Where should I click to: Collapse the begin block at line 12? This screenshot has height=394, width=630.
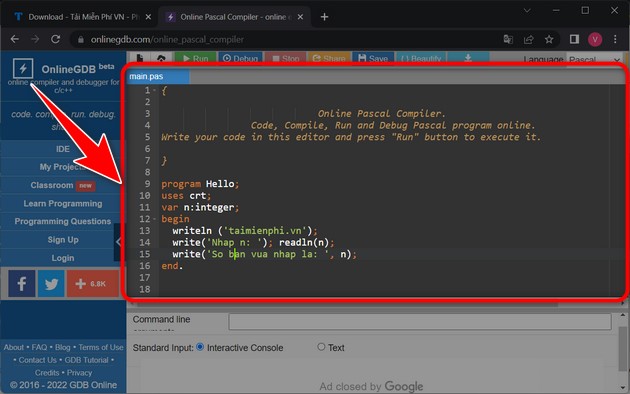155,219
